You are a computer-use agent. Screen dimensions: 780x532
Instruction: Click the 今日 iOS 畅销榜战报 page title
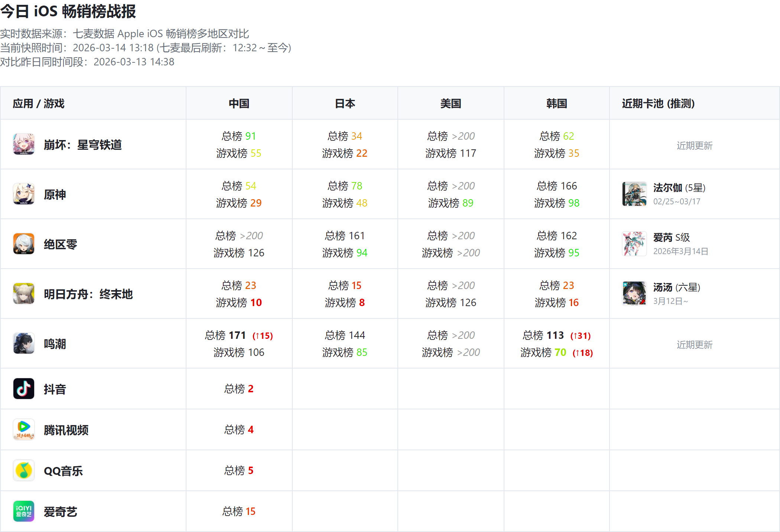coord(68,11)
